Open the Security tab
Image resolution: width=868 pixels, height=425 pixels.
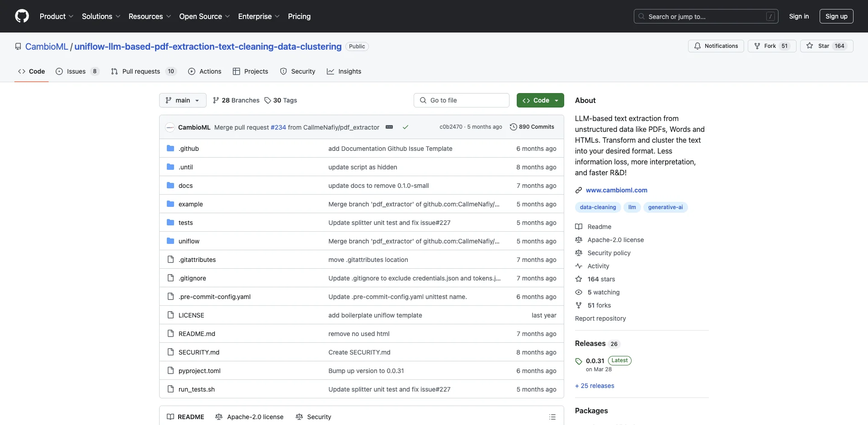[x=297, y=71]
